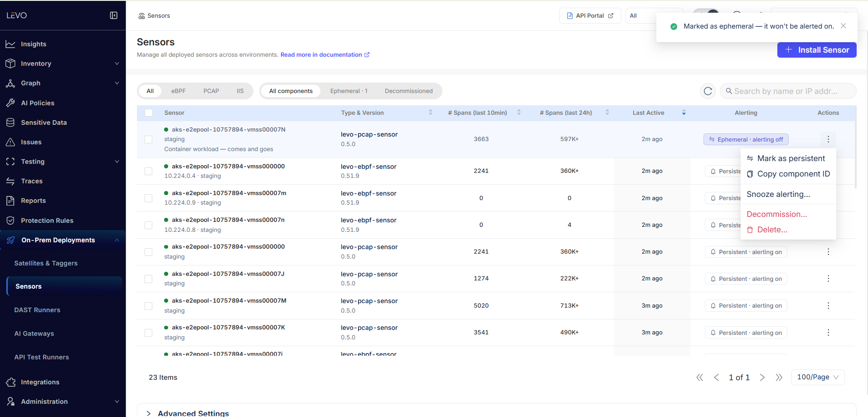Select checkbox for vmss00007K sensor
The height and width of the screenshot is (417, 868).
(x=148, y=333)
